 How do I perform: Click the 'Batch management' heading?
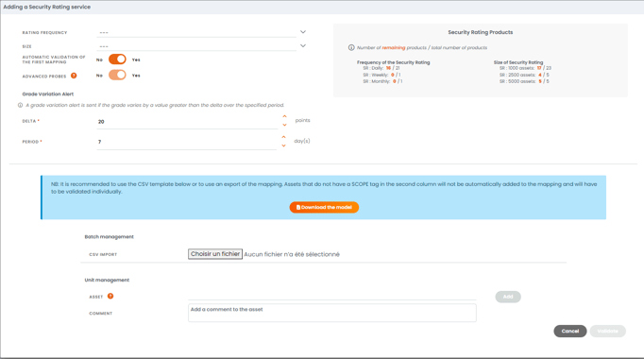pyautogui.click(x=109, y=237)
